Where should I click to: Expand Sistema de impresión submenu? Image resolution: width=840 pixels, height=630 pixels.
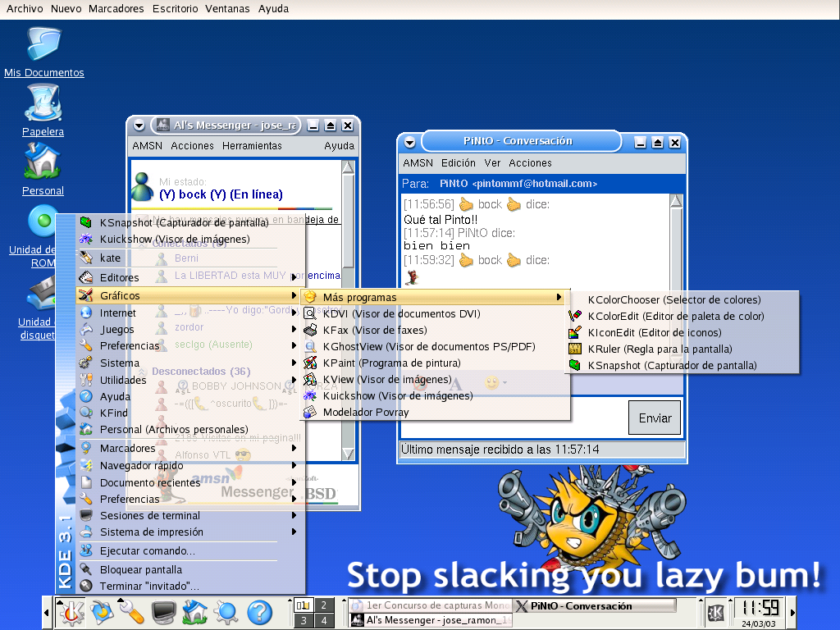(191, 532)
